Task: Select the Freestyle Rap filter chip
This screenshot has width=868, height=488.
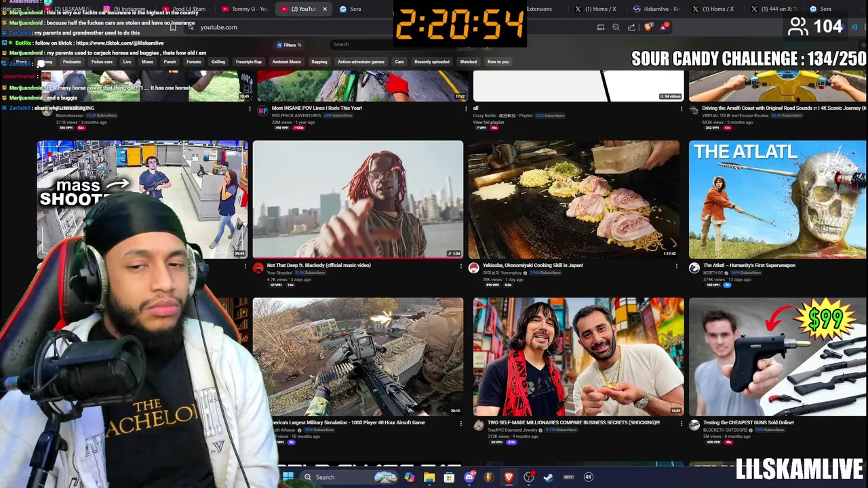Action: point(248,62)
